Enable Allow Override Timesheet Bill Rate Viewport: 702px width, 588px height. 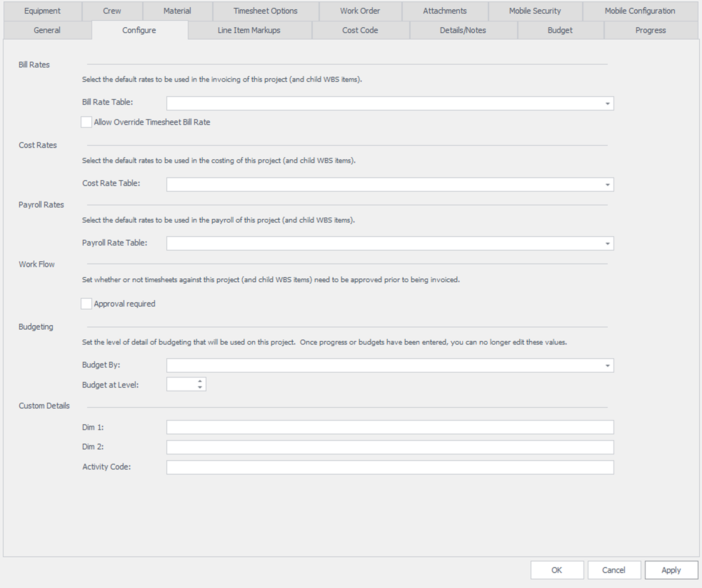pos(86,122)
